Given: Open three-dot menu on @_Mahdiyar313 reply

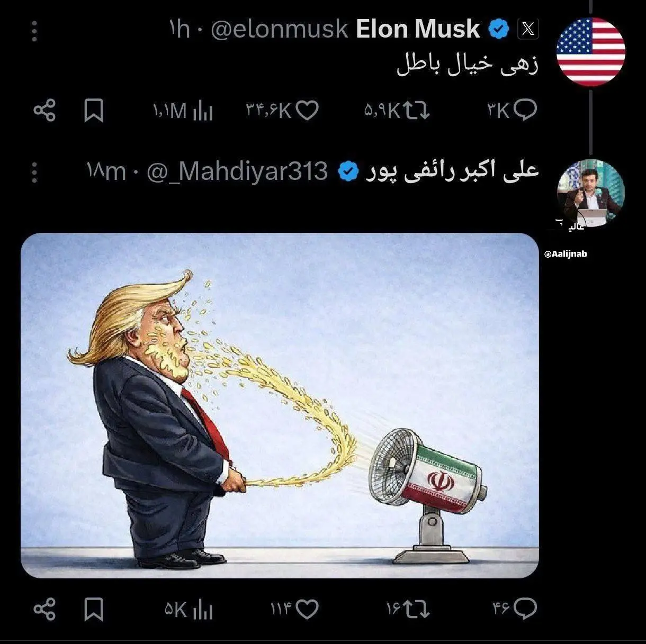Looking at the screenshot, I should (x=34, y=173).
